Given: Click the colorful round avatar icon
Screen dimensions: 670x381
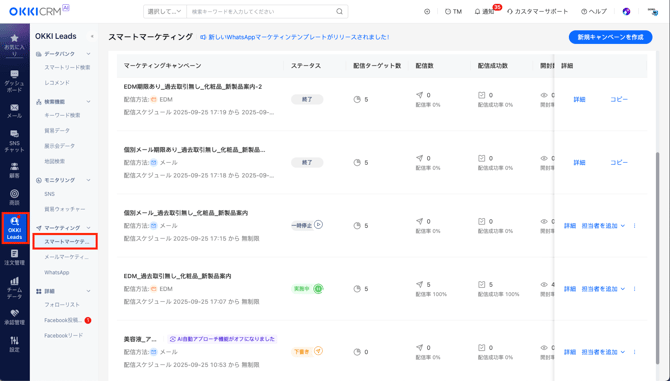Looking at the screenshot, I should (626, 12).
